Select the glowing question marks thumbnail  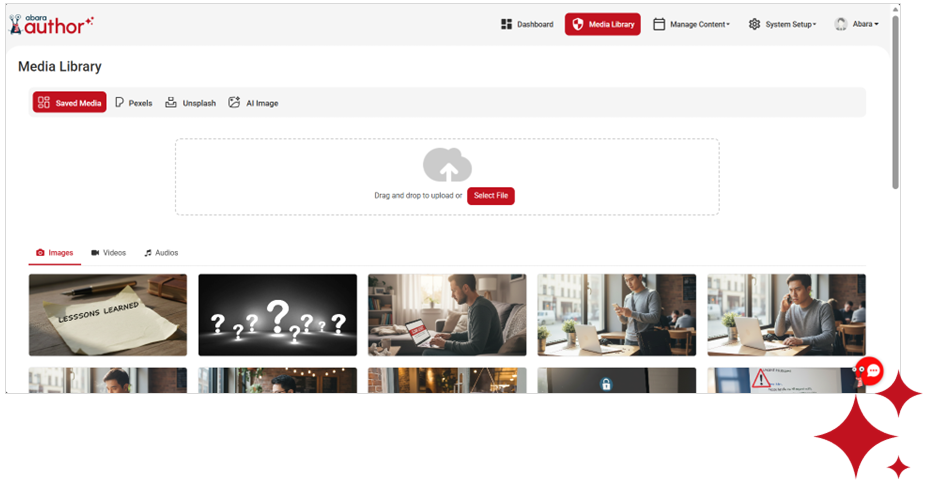pyautogui.click(x=277, y=315)
